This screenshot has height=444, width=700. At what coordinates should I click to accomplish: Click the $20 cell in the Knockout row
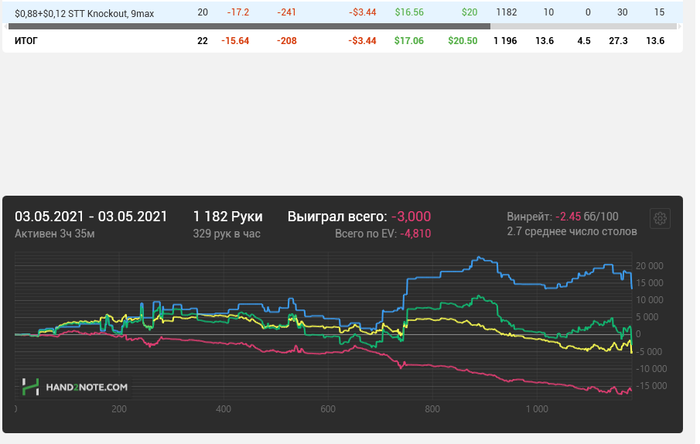[x=469, y=12]
